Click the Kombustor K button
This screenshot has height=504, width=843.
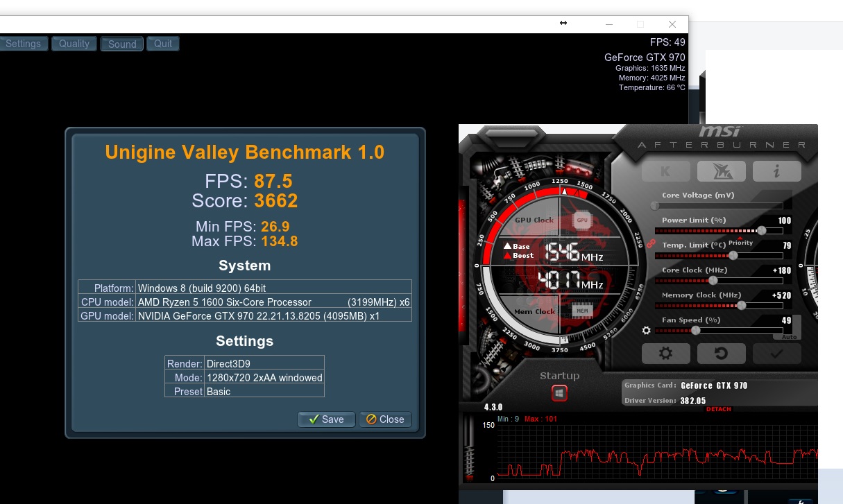(x=665, y=171)
